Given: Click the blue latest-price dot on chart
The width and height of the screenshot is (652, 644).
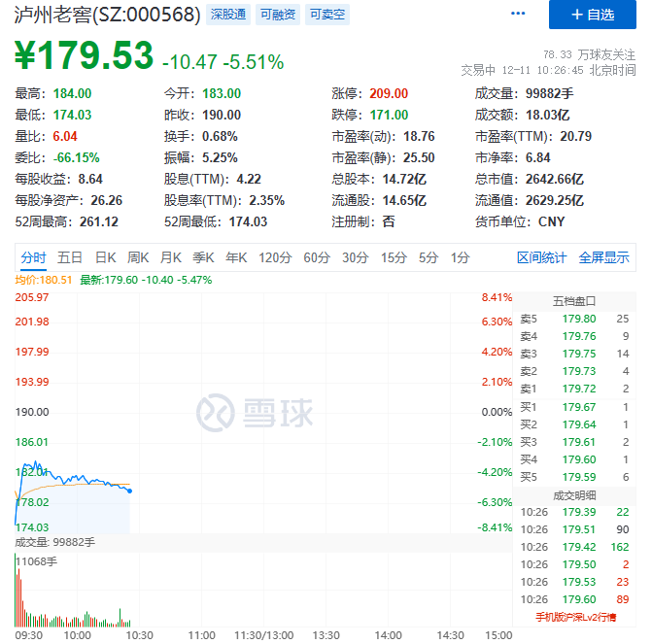Looking at the screenshot, I should tap(130, 491).
